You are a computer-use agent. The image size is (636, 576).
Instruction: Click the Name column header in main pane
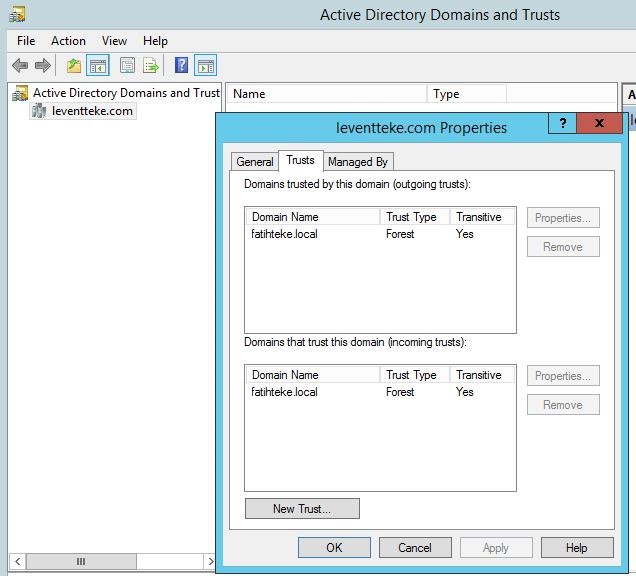tap(327, 94)
